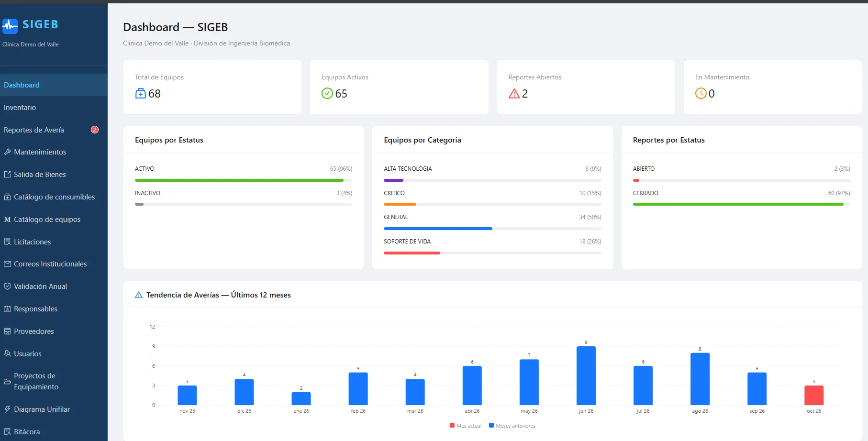Go to Mantenimientos section
This screenshot has width=868, height=441.
[54, 152]
